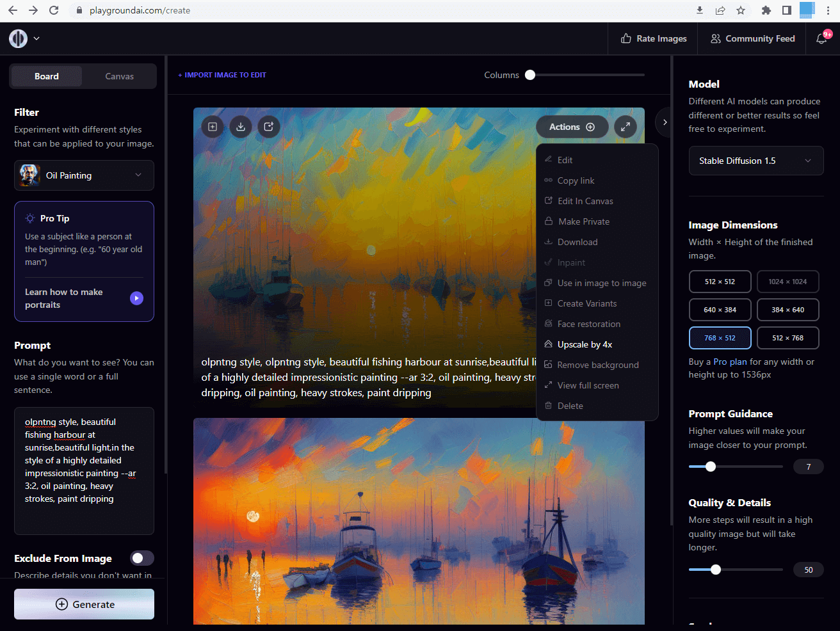Choose Use in image to image
840x631 pixels.
tap(597, 283)
